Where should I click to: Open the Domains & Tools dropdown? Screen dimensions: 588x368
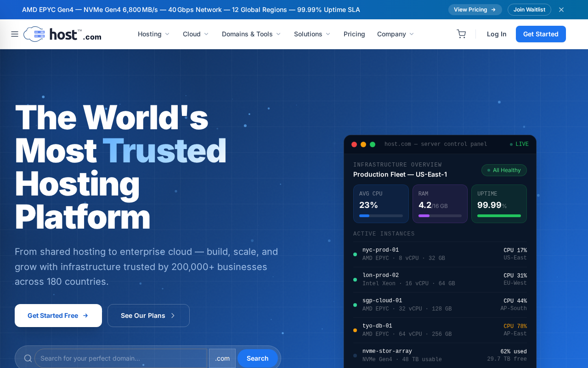[251, 34]
